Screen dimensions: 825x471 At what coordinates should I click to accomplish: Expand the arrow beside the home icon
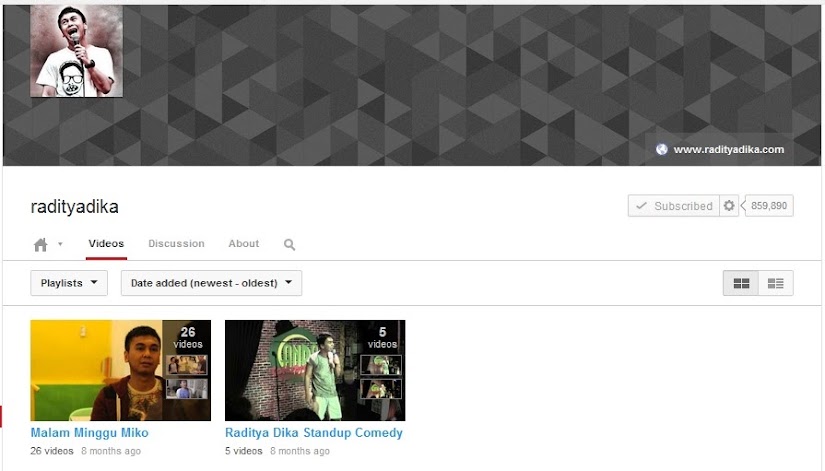point(60,244)
